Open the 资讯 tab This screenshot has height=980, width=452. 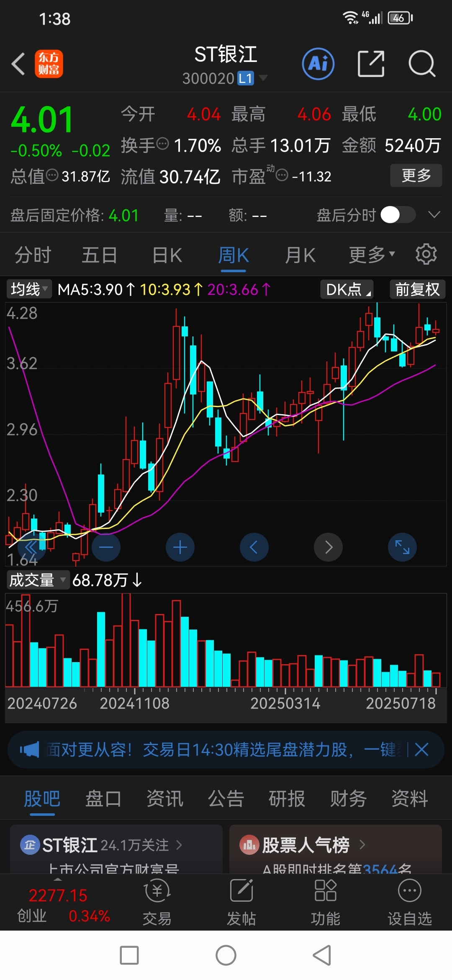[x=164, y=798]
